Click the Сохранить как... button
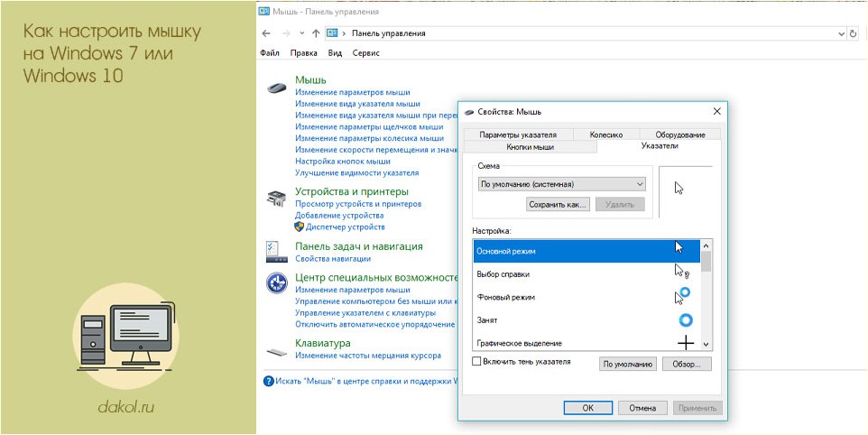 tap(558, 204)
